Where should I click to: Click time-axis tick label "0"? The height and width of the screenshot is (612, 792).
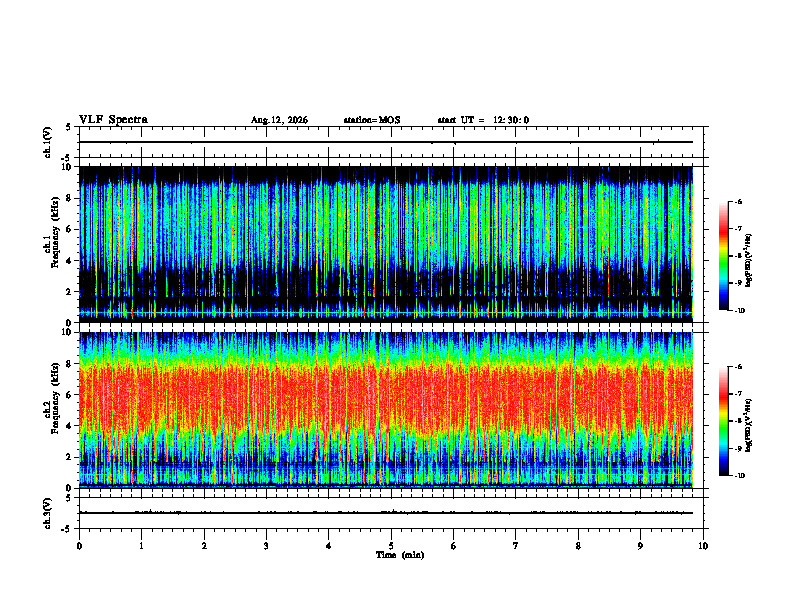click(x=79, y=546)
